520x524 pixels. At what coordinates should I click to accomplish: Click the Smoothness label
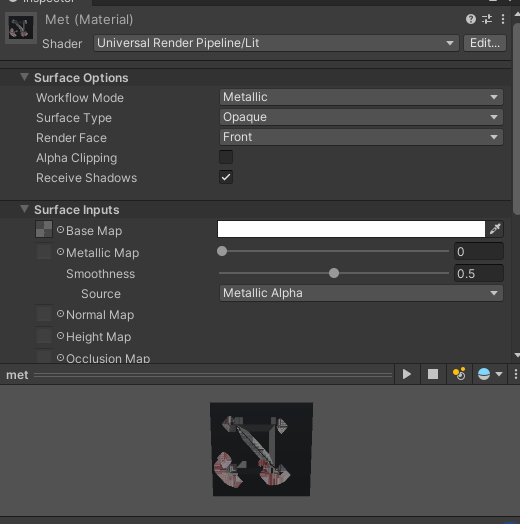tap(101, 274)
